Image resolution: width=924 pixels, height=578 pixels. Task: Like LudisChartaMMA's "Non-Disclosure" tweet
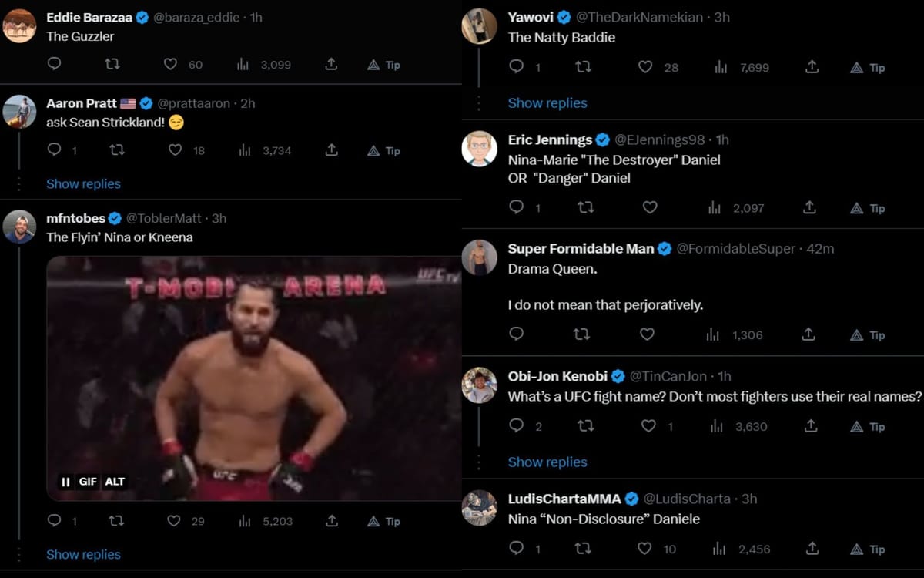click(x=644, y=549)
